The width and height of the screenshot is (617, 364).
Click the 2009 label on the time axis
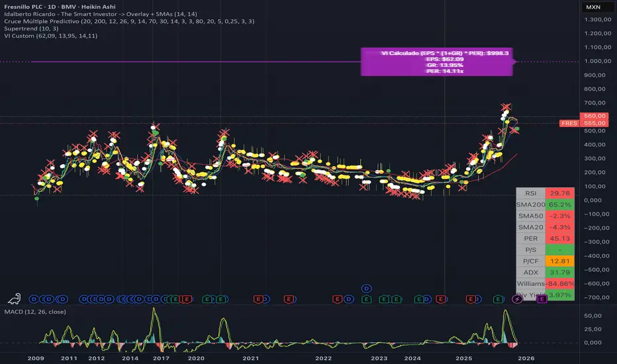point(36,358)
